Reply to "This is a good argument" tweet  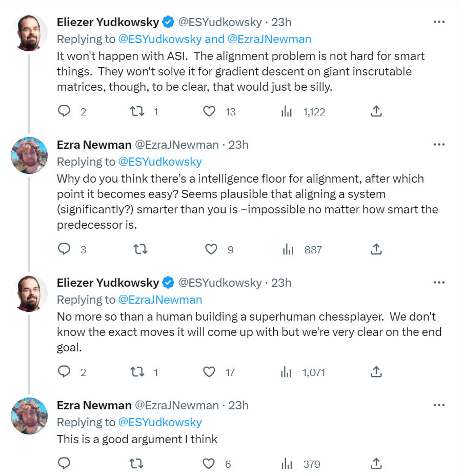tap(64, 464)
